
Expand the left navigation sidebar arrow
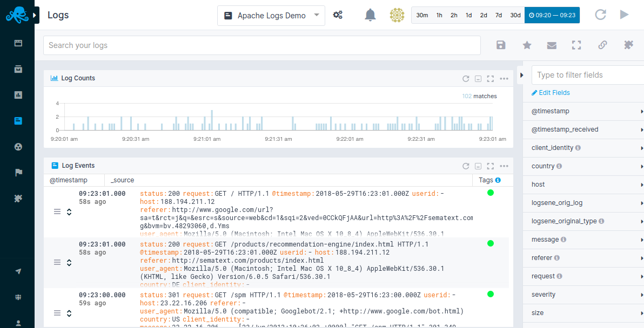tap(35, 15)
